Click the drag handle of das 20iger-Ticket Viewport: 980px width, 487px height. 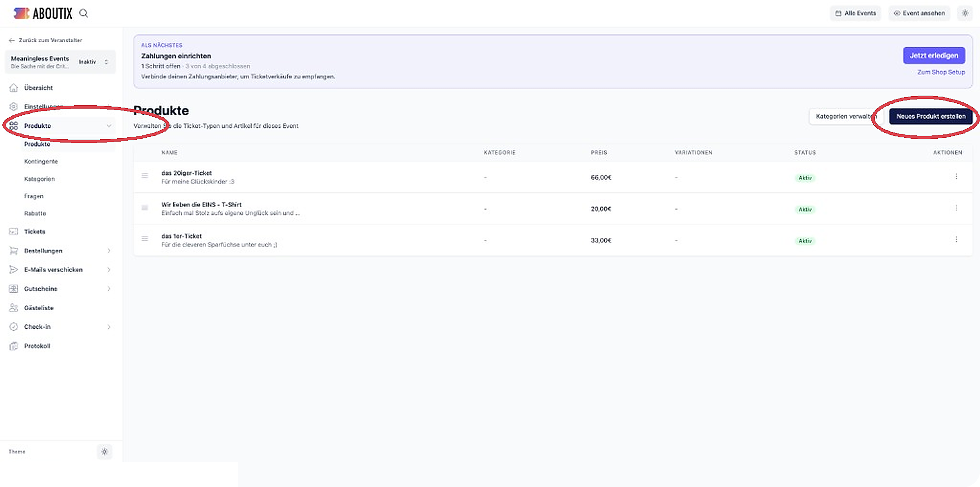tap(145, 176)
